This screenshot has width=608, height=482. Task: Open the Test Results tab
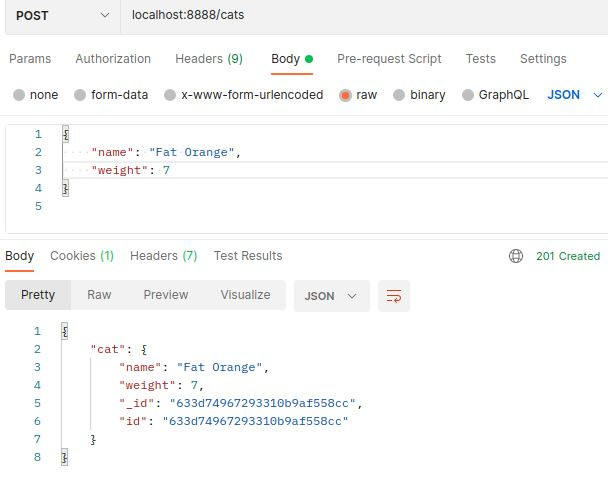248,256
